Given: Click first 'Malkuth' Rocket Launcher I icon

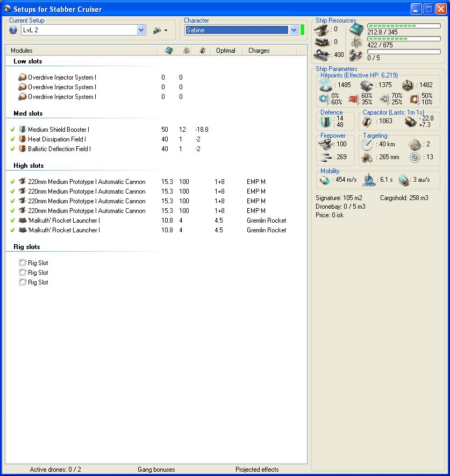Looking at the screenshot, I should point(22,221).
